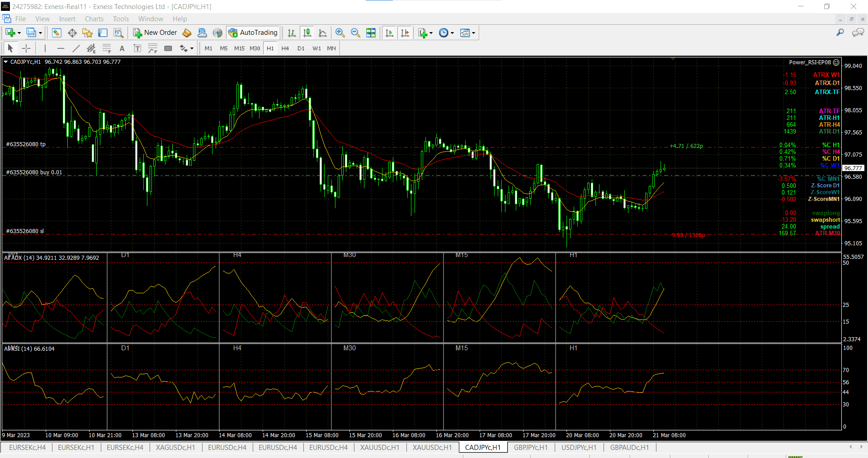Click the signals radio-wave icon
Image resolution: width=868 pixels, height=458 pixels.
[x=217, y=33]
